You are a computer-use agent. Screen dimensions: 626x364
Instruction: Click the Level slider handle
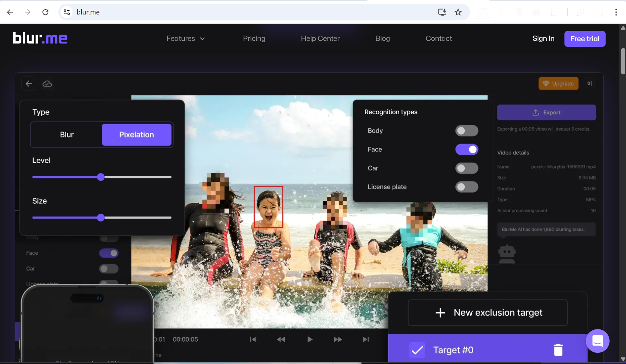pos(101,177)
